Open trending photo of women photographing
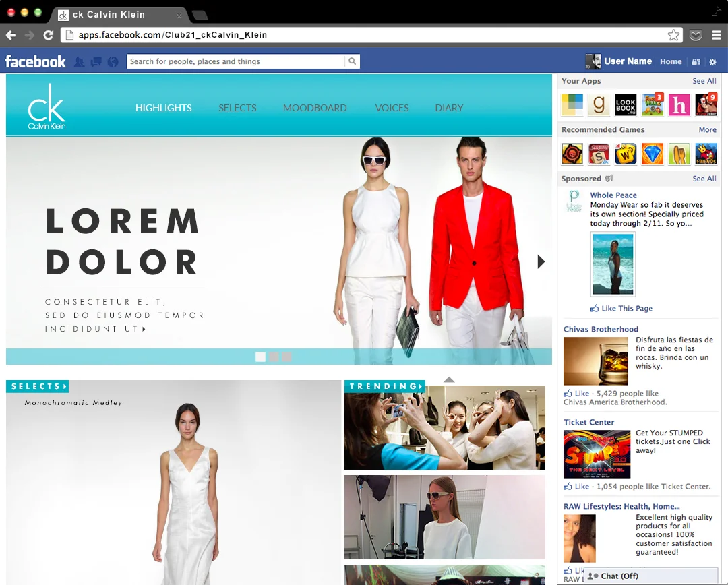The width and height of the screenshot is (728, 585). [445, 427]
